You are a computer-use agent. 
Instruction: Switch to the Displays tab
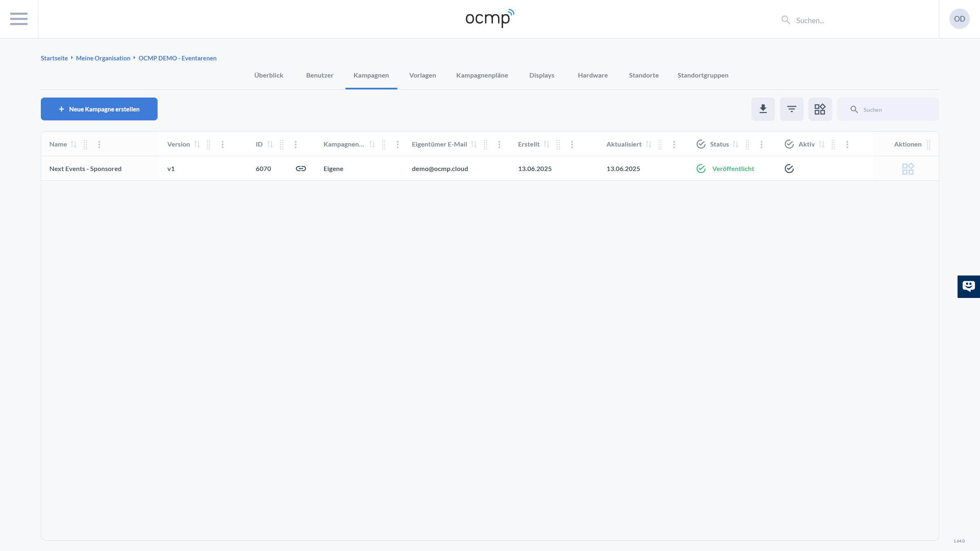(x=541, y=76)
